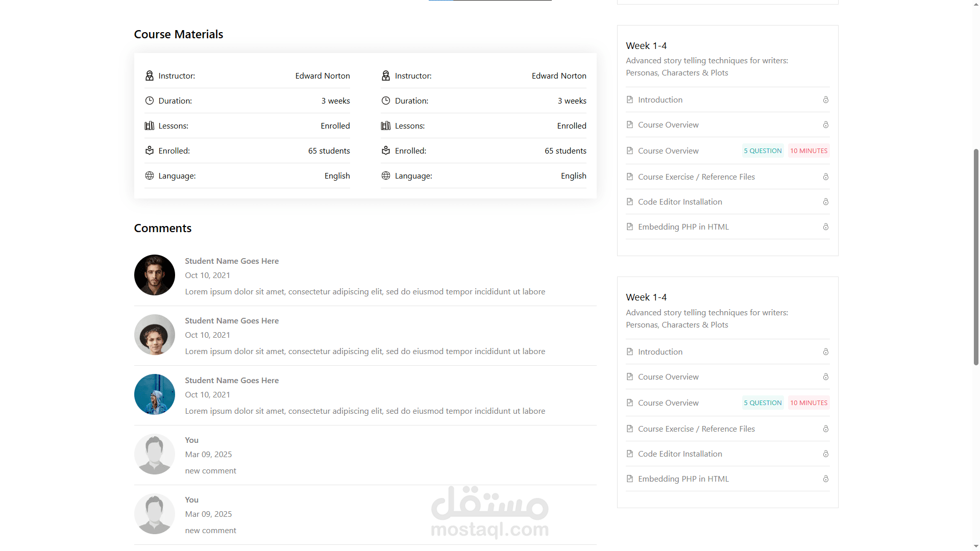Expand first Week 1-4 section heading
This screenshot has height=551, width=980.
[646, 46]
